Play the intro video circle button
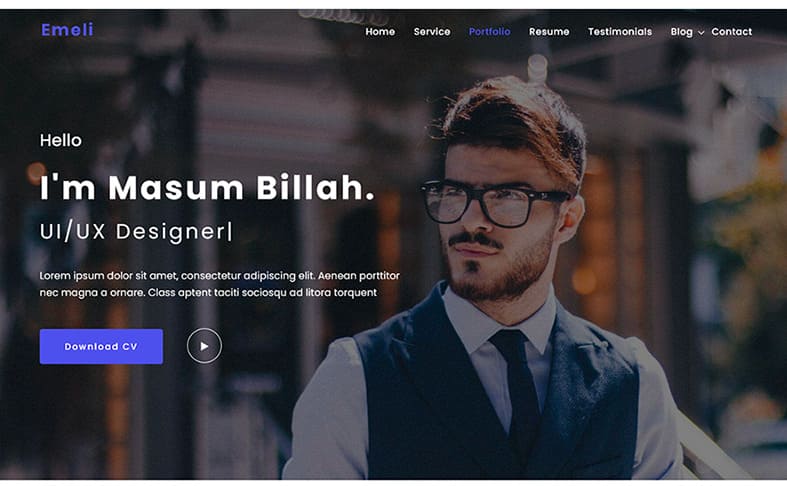787x486 pixels. [x=204, y=346]
